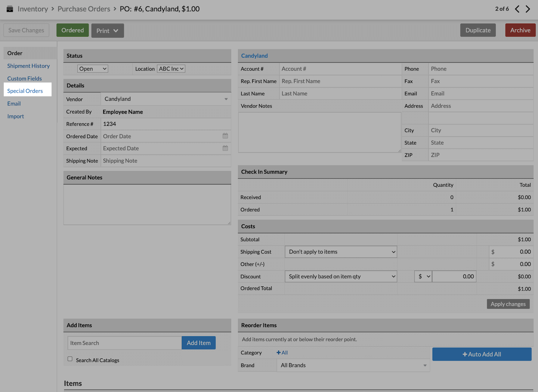Open the Print dropdown button

108,31
